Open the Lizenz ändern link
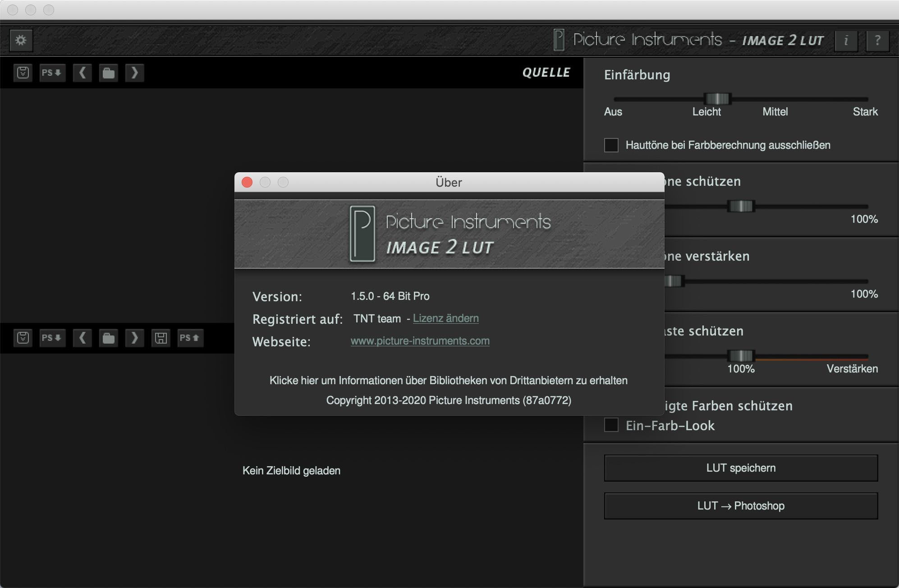Screen dimensions: 899x588 point(445,318)
